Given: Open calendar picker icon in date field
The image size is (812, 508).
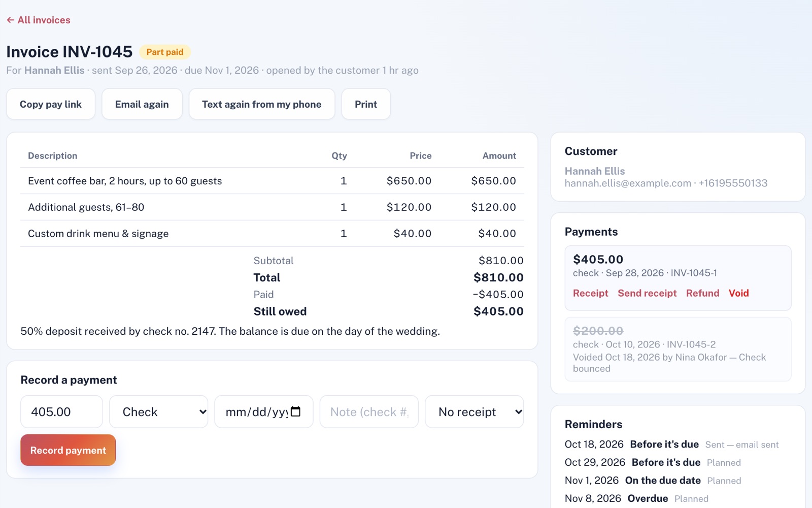Looking at the screenshot, I should [x=296, y=411].
